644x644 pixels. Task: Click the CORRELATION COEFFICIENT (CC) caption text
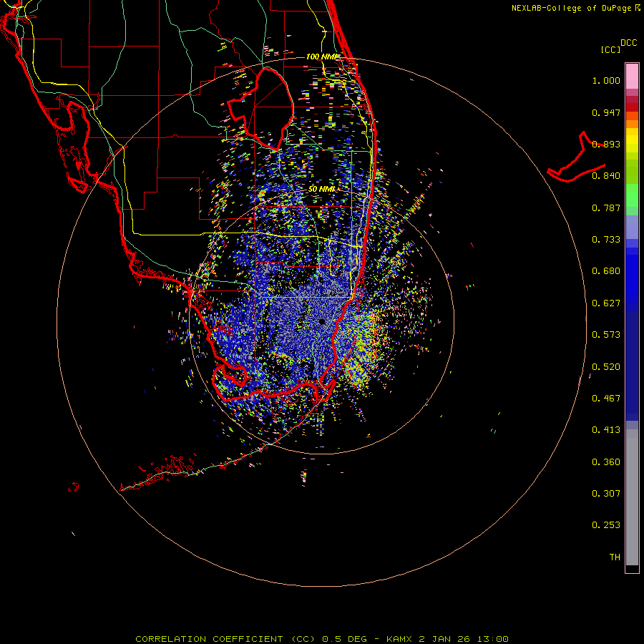point(226,639)
